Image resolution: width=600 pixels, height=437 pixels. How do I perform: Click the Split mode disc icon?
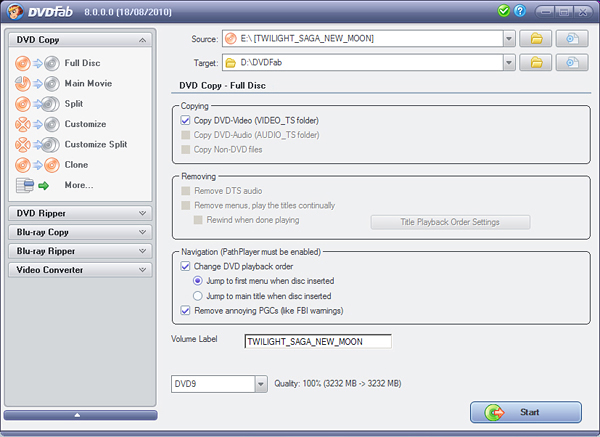38,104
